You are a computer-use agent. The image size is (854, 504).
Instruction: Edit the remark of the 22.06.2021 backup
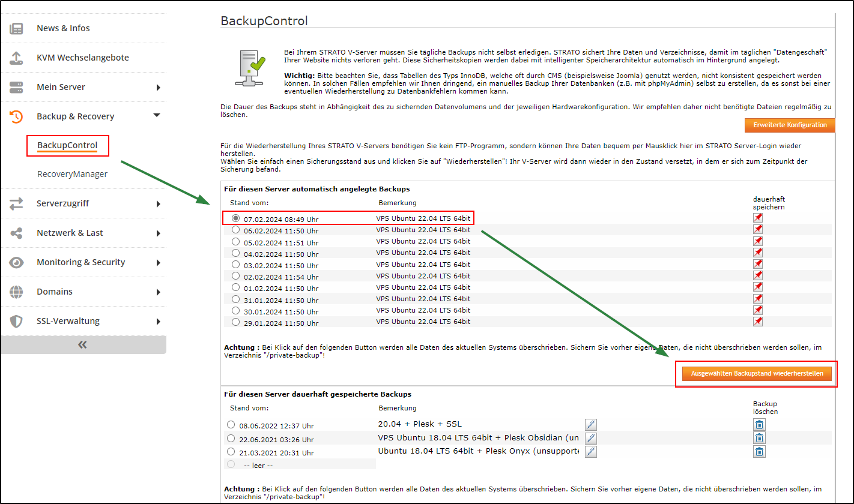click(x=590, y=438)
